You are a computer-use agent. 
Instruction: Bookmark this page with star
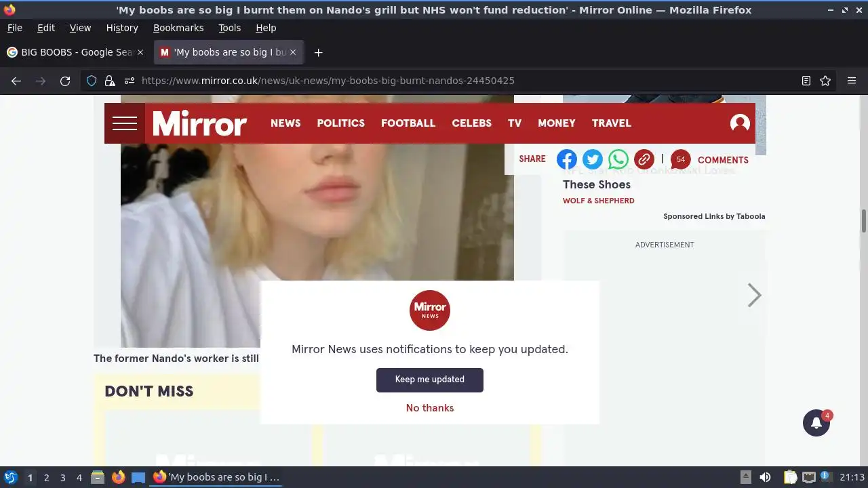[x=825, y=81]
